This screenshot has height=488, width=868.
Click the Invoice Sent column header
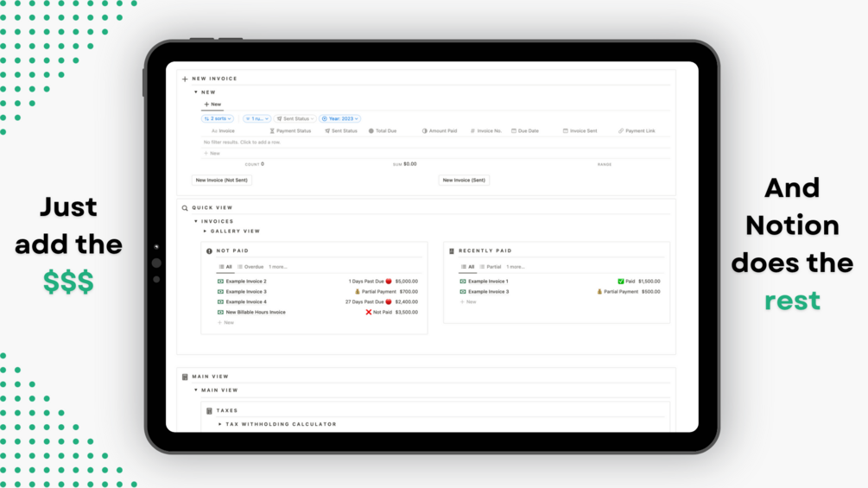pos(580,131)
